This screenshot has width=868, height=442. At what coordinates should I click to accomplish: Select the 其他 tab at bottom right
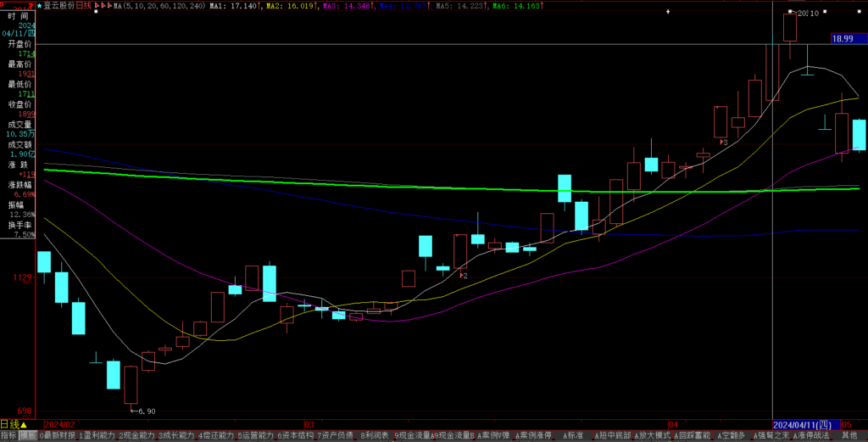(x=849, y=435)
